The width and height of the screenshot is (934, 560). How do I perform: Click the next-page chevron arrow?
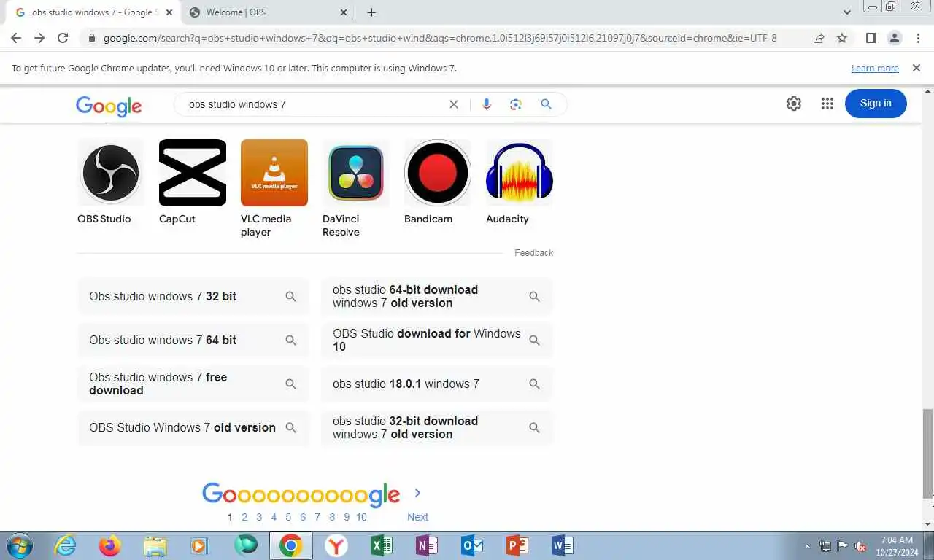[417, 493]
